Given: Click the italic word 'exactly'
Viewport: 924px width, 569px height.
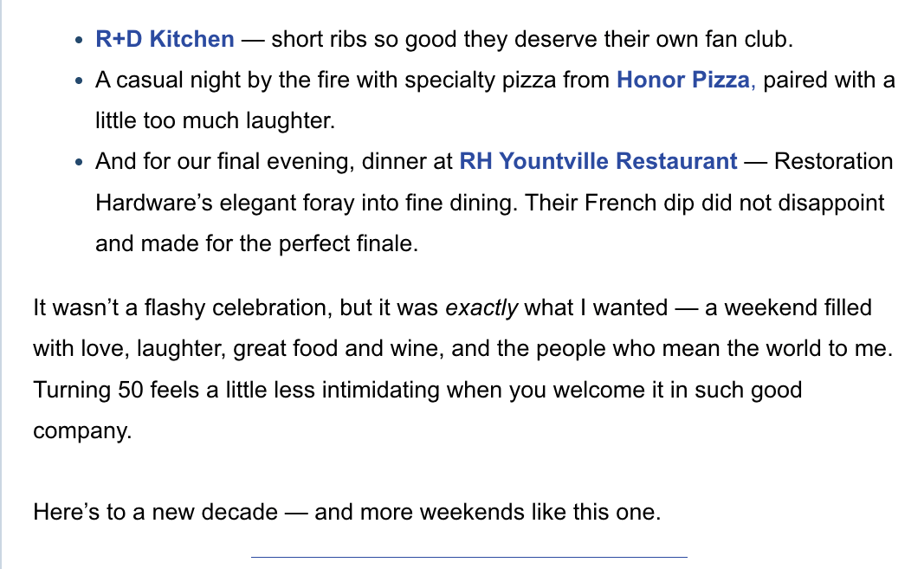Looking at the screenshot, I should click(481, 308).
